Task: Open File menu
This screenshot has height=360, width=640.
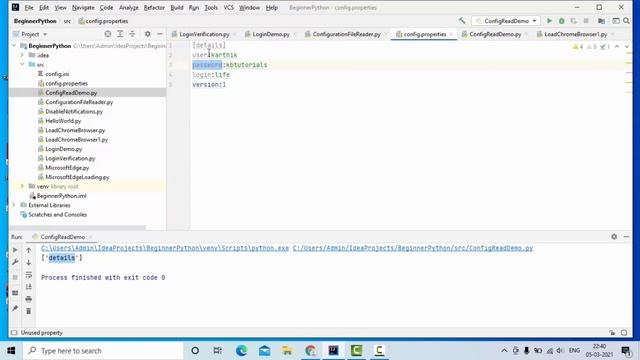Action: [29, 8]
